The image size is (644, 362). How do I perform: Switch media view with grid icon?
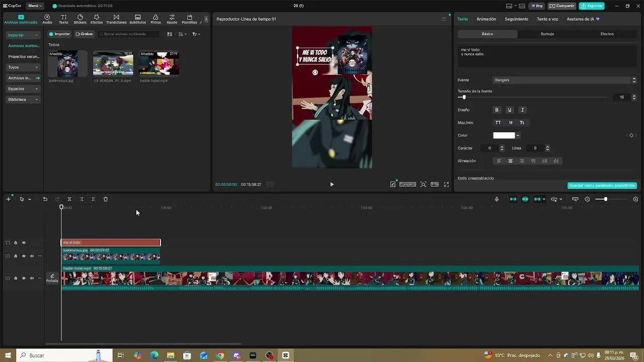click(170, 34)
